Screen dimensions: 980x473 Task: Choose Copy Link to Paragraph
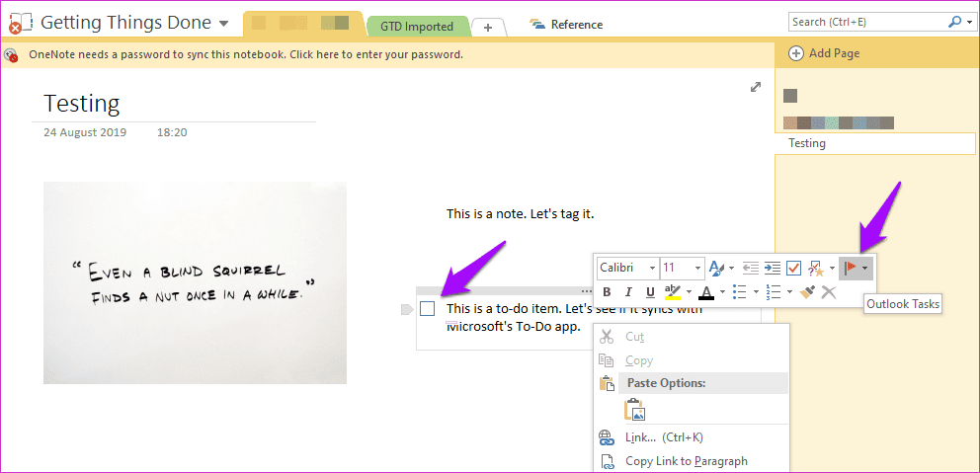tap(692, 461)
